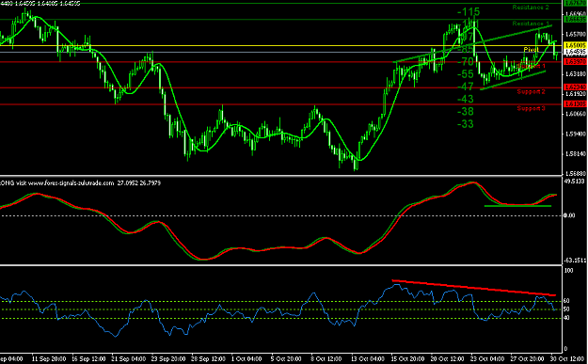Click the 28 Sep 12:00 time label

pos(209,358)
